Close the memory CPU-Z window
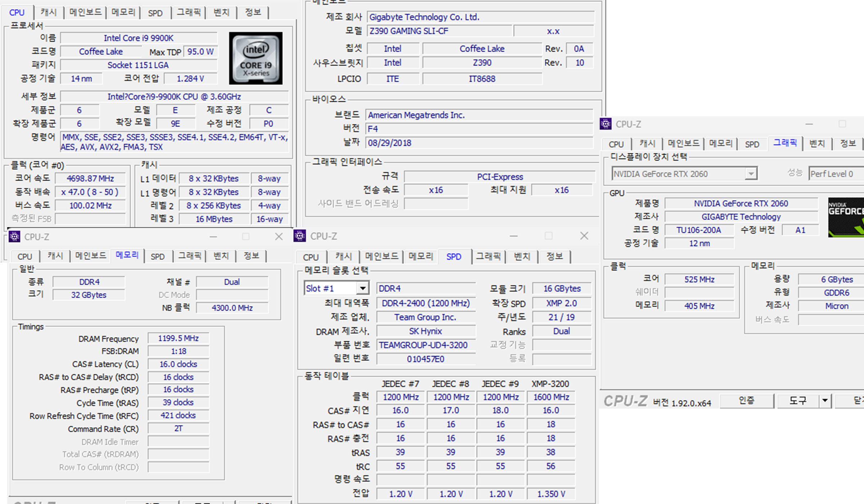The height and width of the screenshot is (504, 864). pyautogui.click(x=279, y=237)
